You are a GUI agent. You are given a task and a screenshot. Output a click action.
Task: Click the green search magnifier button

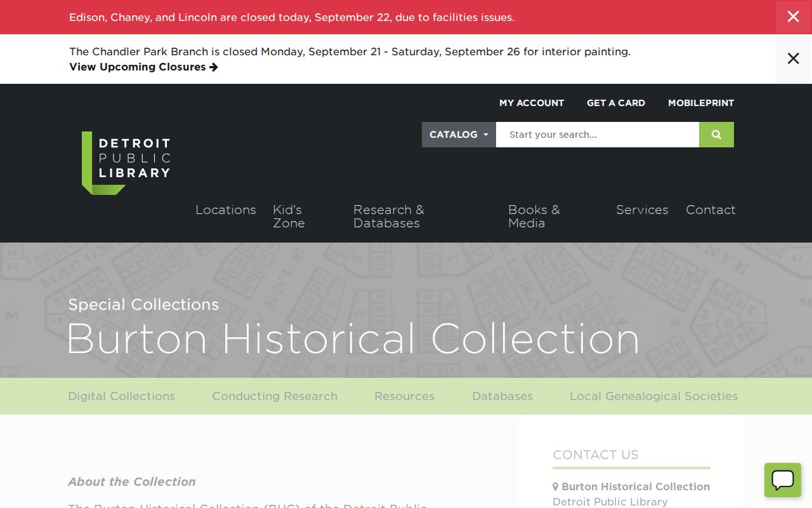[x=716, y=135]
